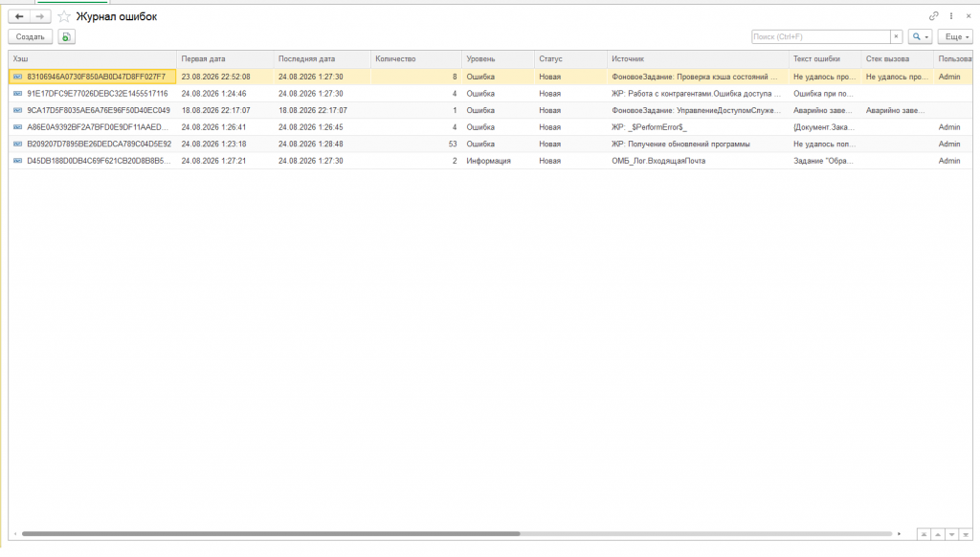Image resolution: width=980 pixels, height=557 pixels.
Task: Open the magnifier search dropdown
Action: pos(920,37)
